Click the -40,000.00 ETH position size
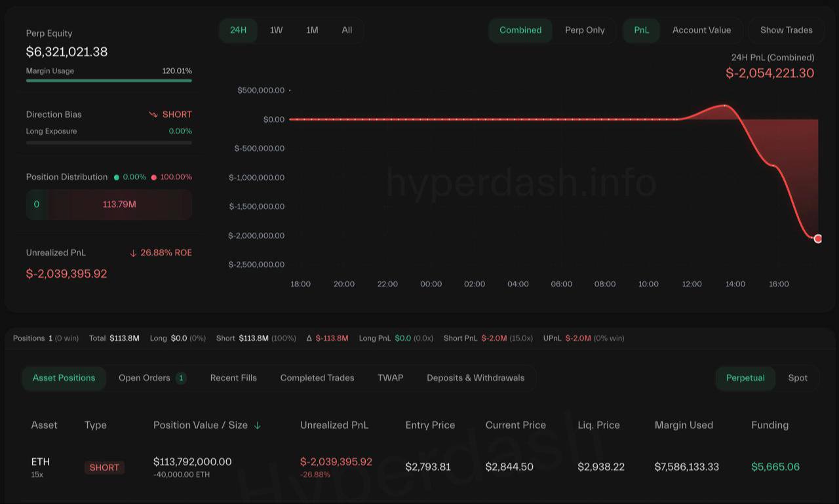This screenshot has width=839, height=504. 182,475
